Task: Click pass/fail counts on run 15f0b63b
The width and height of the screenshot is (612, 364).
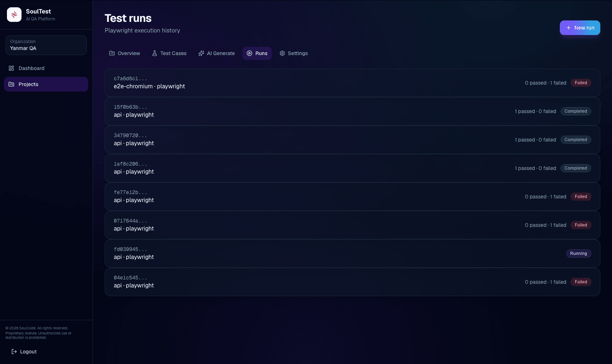Action: point(535,112)
